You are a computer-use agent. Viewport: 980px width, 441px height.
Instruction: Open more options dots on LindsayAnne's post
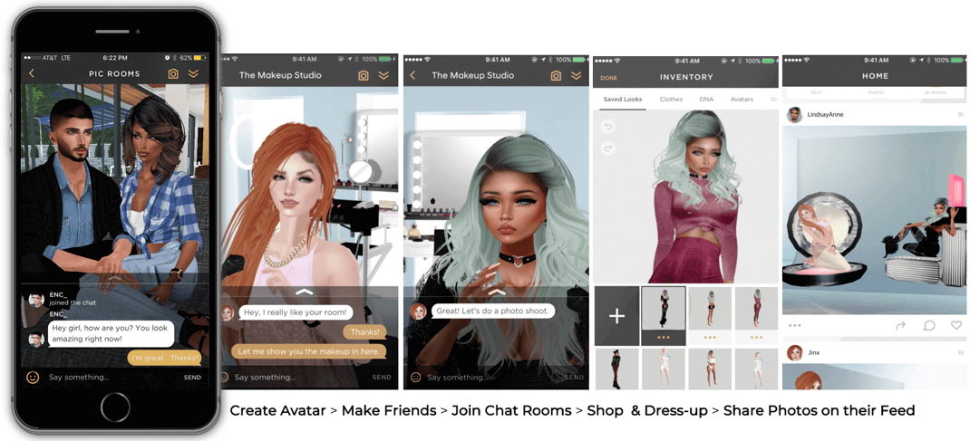click(x=795, y=325)
